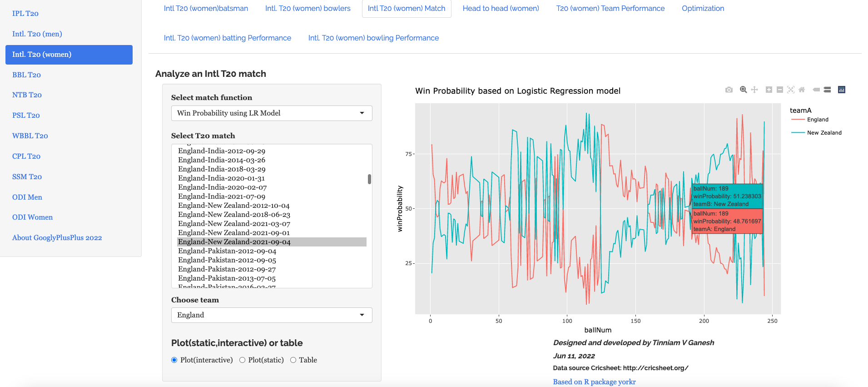Enable compare data on hover icon
This screenshot has width=868, height=387.
click(827, 90)
